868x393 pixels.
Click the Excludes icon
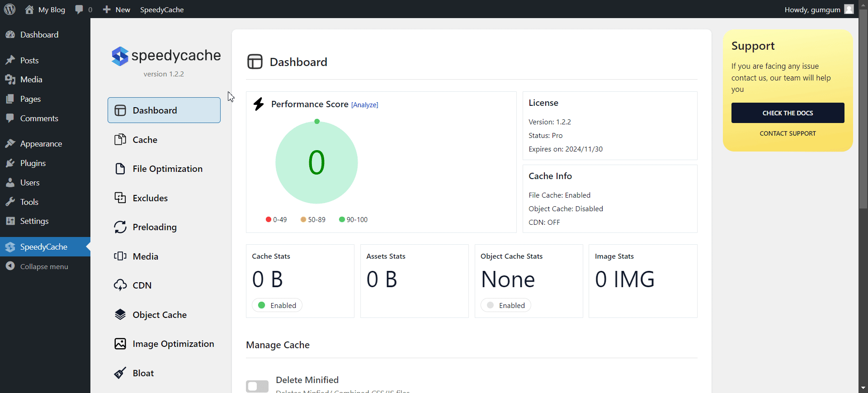(x=120, y=198)
